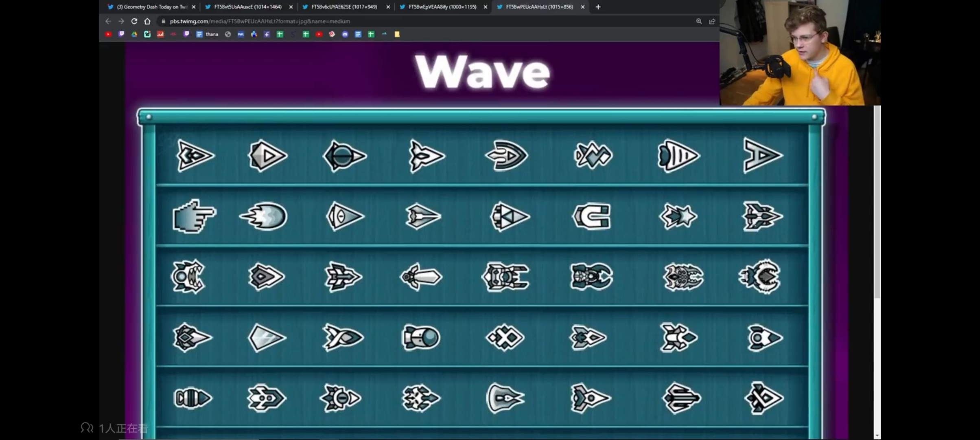Switch to the FT5BwEpVEAA8ify (1000×1195) tab

pos(442,7)
